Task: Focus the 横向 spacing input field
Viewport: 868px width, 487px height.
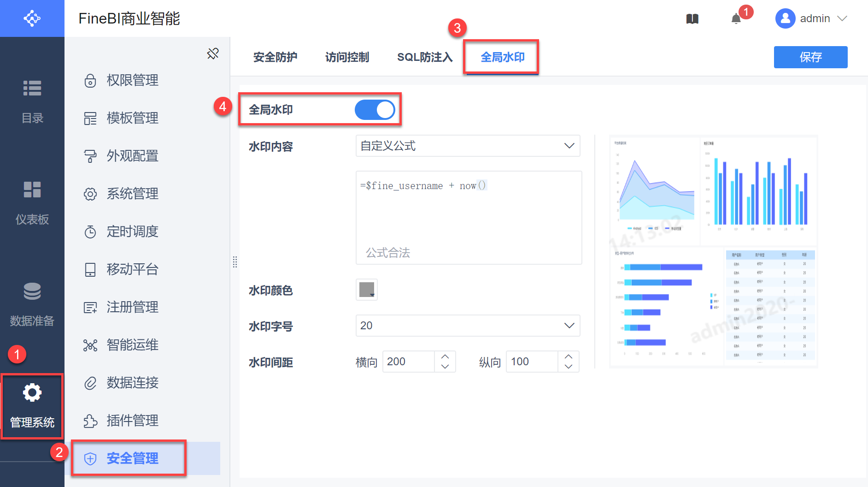Action: click(409, 362)
